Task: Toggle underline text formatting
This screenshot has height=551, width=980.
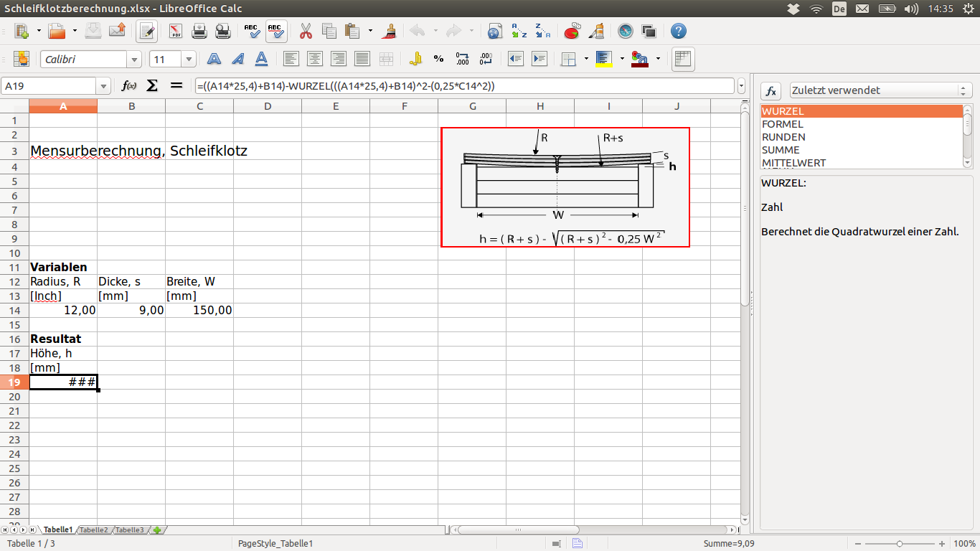Action: coord(262,60)
